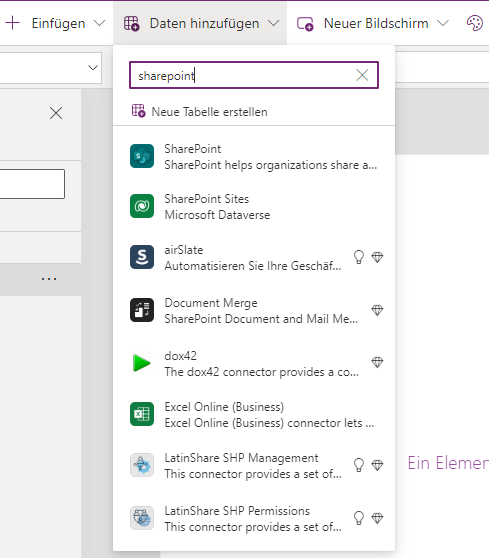Screen dimensions: 489x558
Task: Click the lightbulb icon beside airSlate
Action: (359, 257)
